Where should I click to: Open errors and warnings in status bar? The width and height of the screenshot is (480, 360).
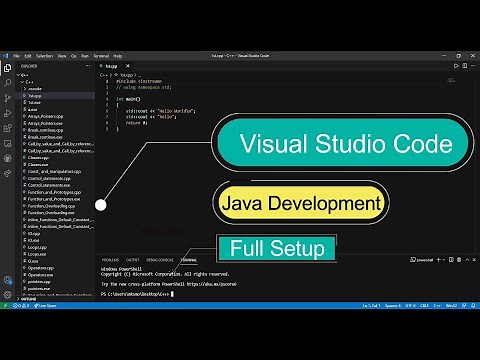click(x=21, y=306)
